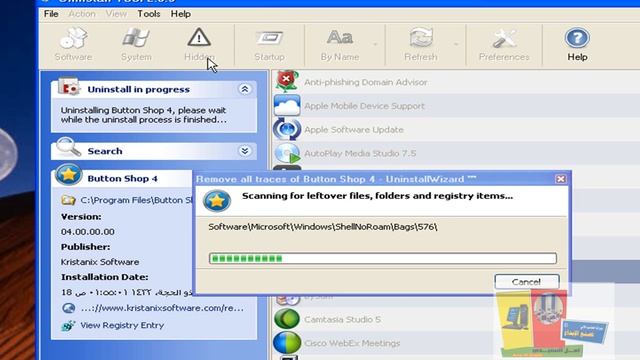The height and width of the screenshot is (360, 640).
Task: Click the AutoPlay Media Studio disc icon
Action: (287, 153)
